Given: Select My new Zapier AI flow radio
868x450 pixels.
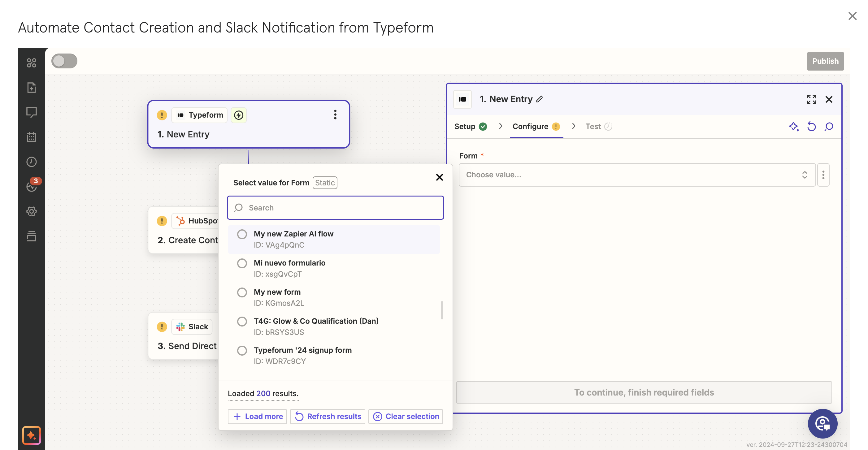Looking at the screenshot, I should [x=242, y=234].
